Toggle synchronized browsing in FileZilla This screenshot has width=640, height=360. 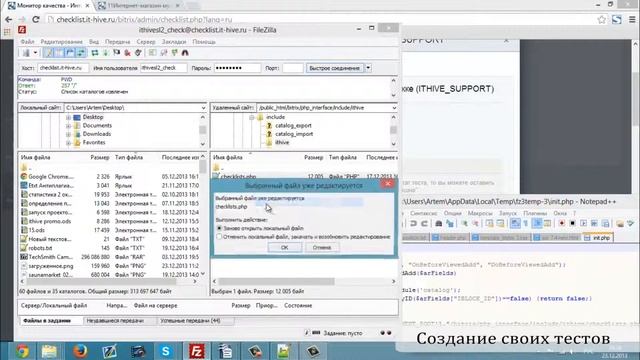pyautogui.click(x=174, y=53)
